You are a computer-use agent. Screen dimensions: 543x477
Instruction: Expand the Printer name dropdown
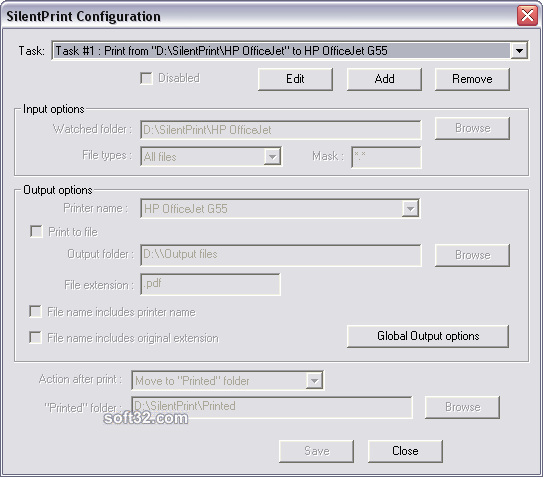(410, 209)
